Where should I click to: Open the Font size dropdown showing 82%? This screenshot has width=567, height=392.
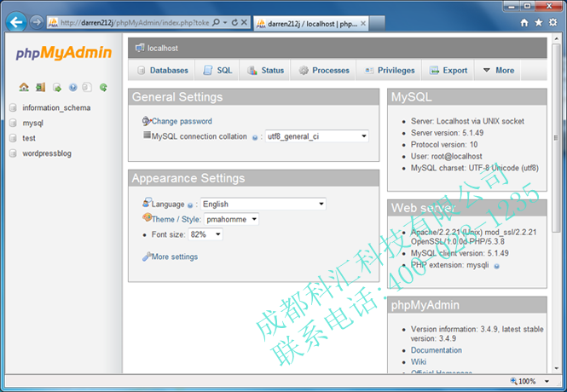[205, 234]
